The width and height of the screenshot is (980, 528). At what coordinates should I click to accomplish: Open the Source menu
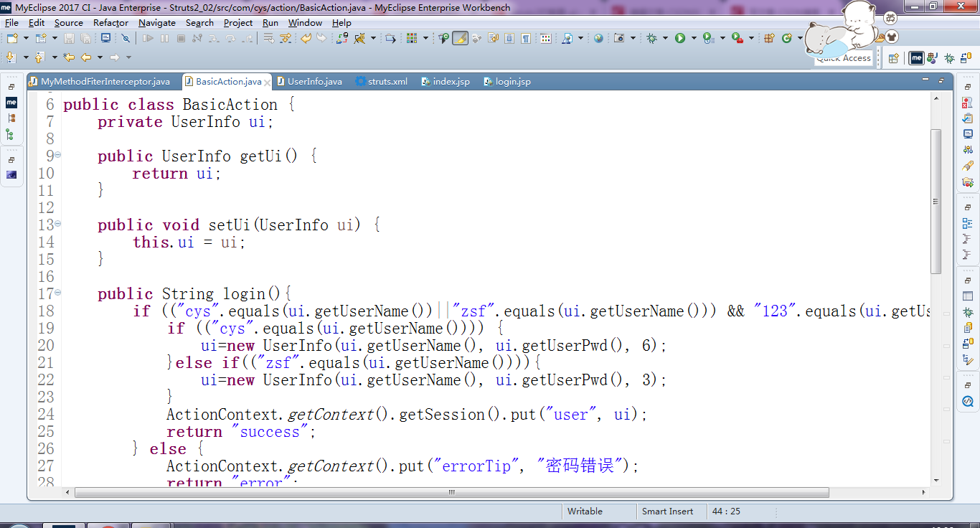tap(69, 22)
